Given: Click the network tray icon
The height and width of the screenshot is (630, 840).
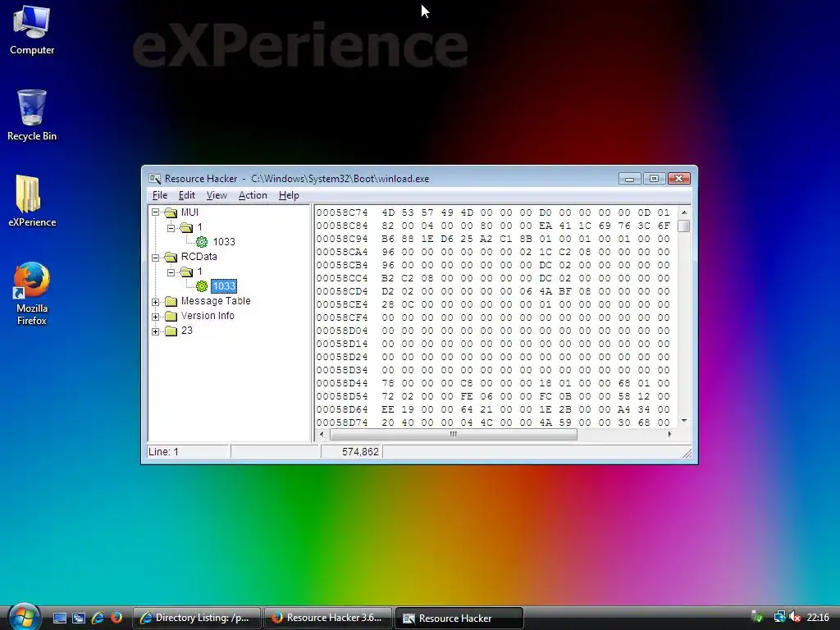Looking at the screenshot, I should point(779,617).
